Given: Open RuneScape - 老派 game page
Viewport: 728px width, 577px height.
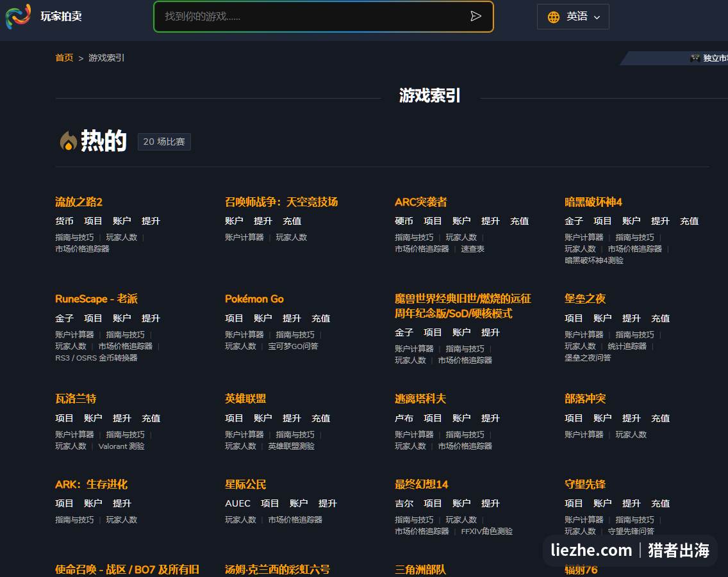Looking at the screenshot, I should click(96, 298).
